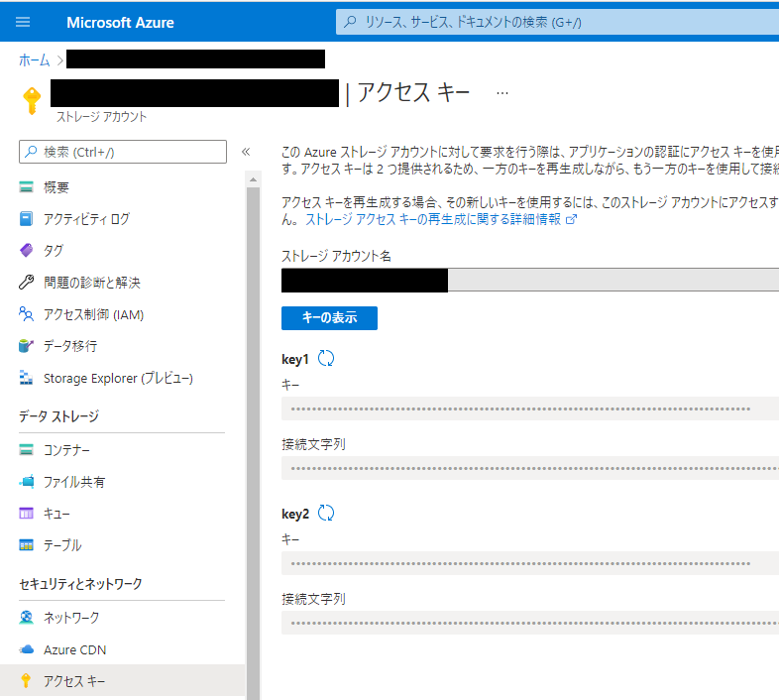
Task: Click the purple queue icon
Action: click(26, 513)
